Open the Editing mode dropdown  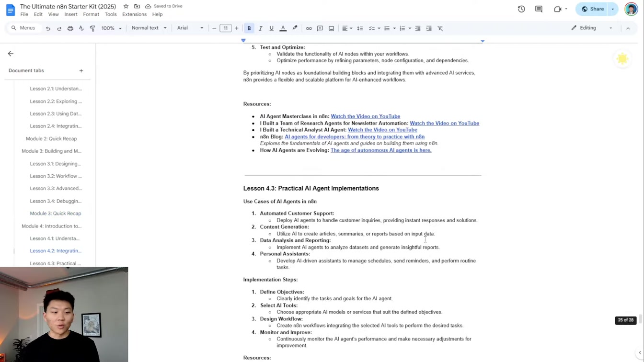(x=591, y=28)
